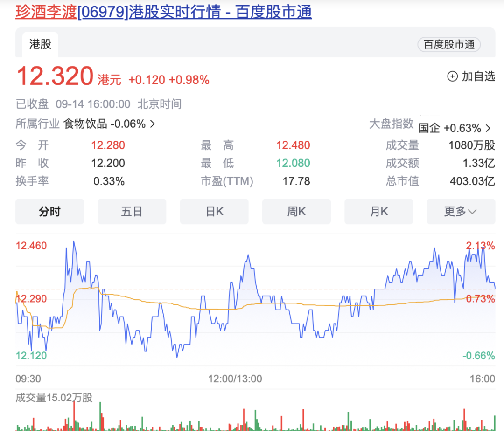This screenshot has height=441, width=504.
Task: Click the 16:00 time axis label
Action: [483, 379]
